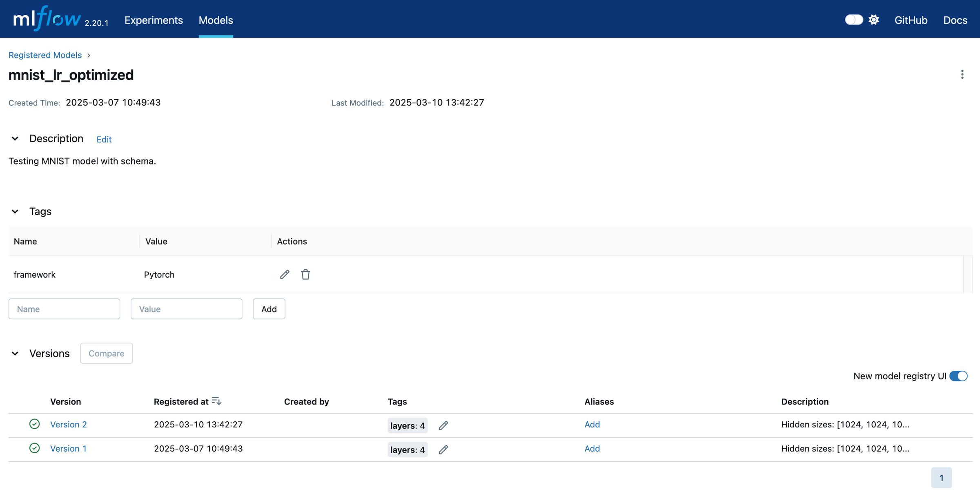Open MLflow settings via gear icon
Image resolution: width=980 pixels, height=494 pixels.
pyautogui.click(x=874, y=20)
